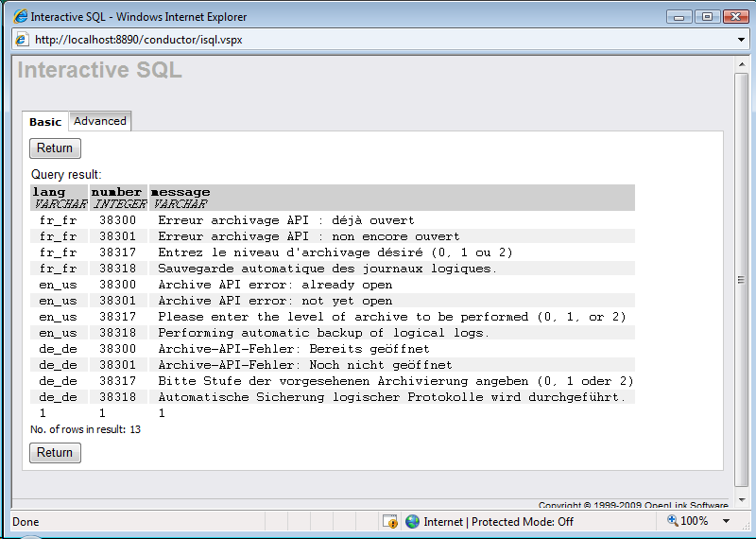This screenshot has width=756, height=539.
Task: Click the page icon in the address bar
Action: click(23, 40)
